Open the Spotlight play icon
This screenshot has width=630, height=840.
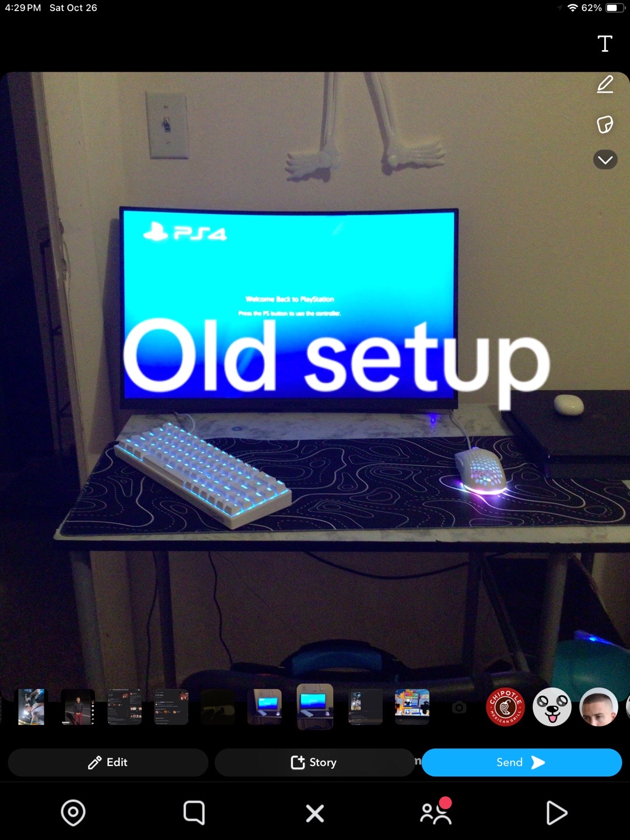click(556, 813)
